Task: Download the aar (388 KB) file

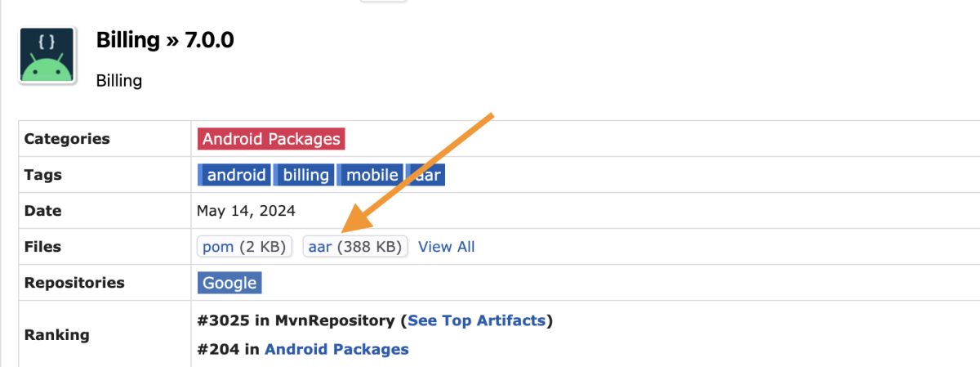Action: click(355, 247)
